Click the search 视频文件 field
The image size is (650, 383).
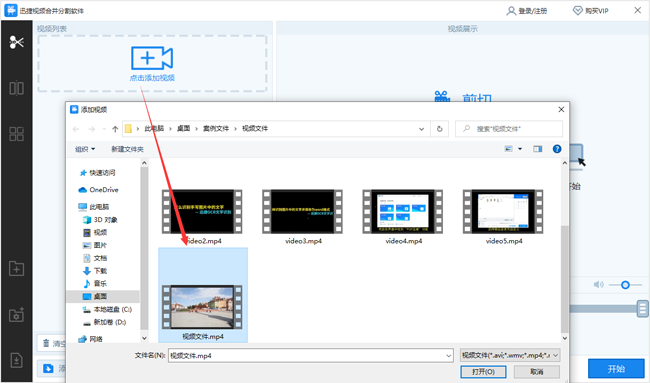pos(509,129)
